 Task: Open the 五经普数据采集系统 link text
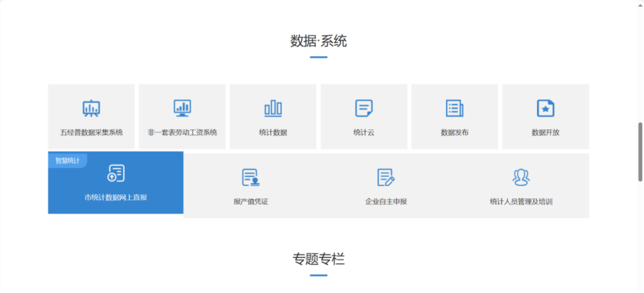point(91,133)
